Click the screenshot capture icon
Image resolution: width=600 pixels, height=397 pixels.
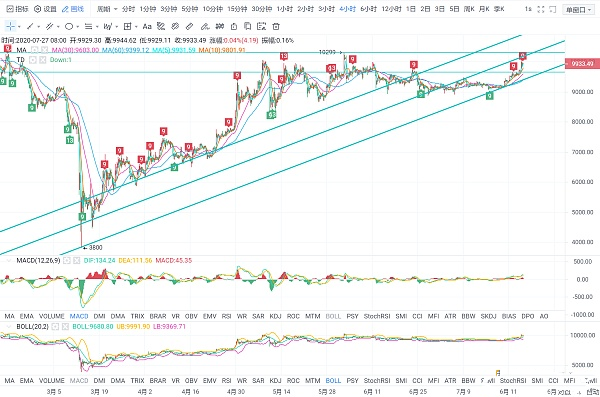[x=261, y=26]
